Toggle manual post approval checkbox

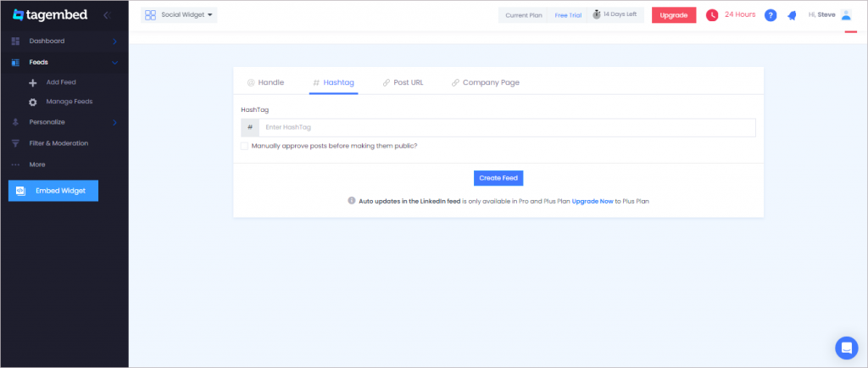(x=244, y=146)
